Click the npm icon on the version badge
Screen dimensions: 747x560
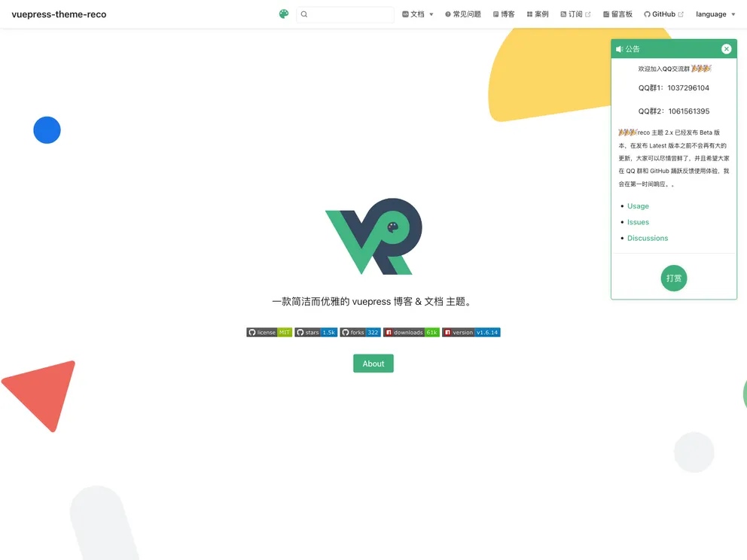pyautogui.click(x=447, y=332)
